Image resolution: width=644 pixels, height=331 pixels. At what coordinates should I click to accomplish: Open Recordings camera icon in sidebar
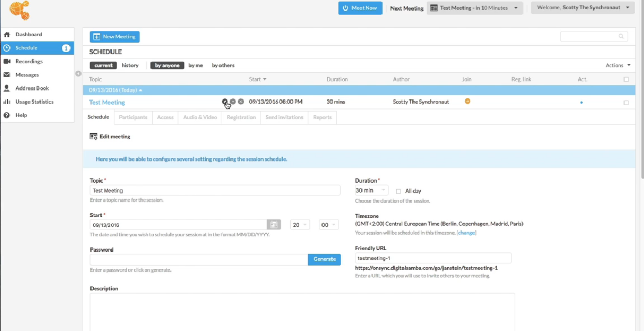click(x=7, y=62)
